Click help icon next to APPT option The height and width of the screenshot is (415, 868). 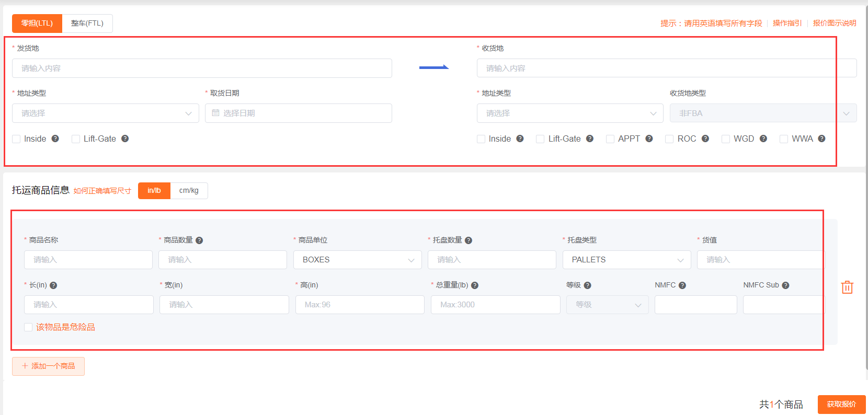coord(649,139)
